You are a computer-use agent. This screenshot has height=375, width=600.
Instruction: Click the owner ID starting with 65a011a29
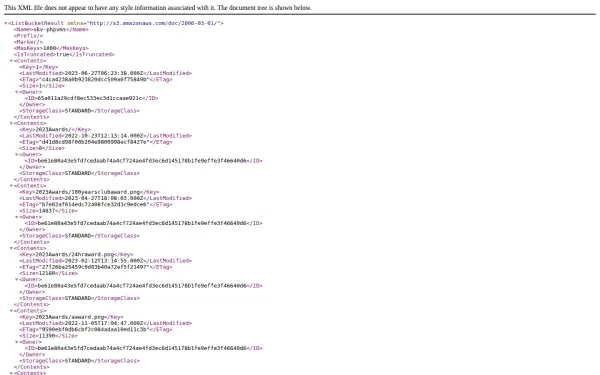tap(90, 98)
